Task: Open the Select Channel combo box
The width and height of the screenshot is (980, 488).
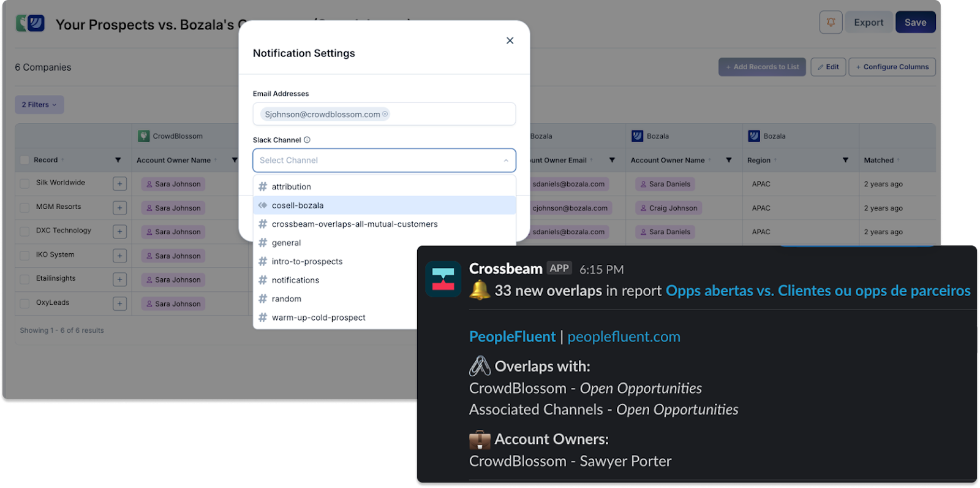Action: (384, 161)
